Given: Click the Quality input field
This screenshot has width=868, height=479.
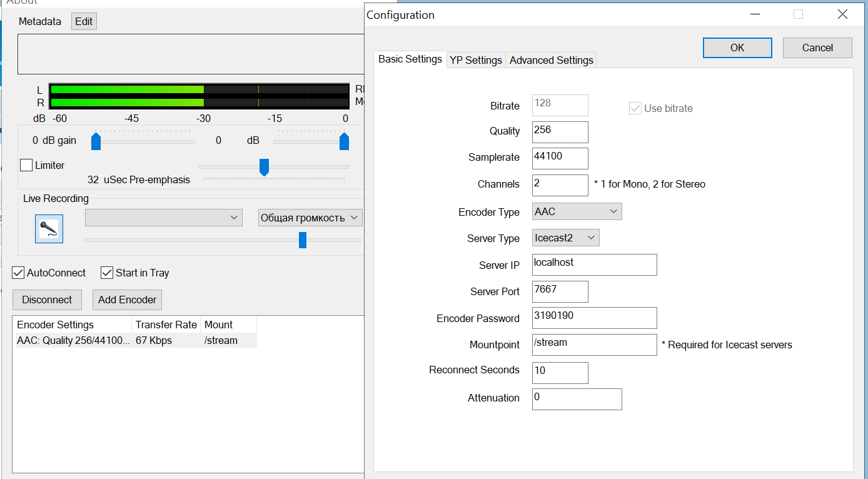Looking at the screenshot, I should coord(560,131).
